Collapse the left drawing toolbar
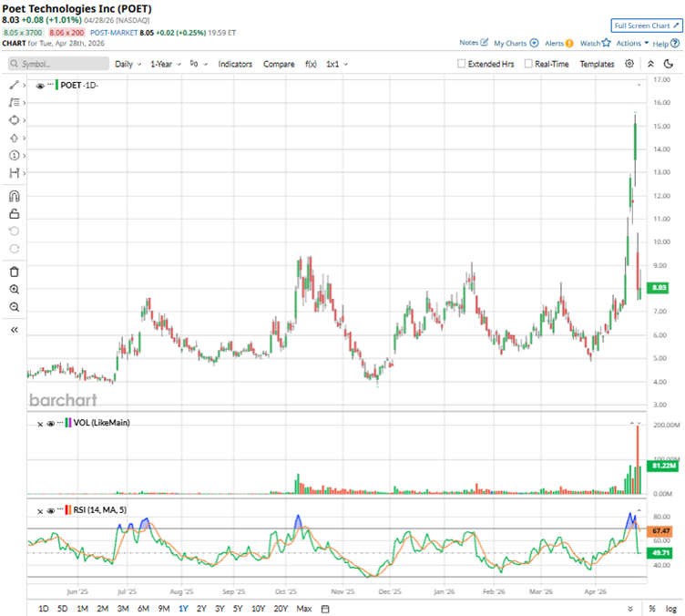 point(14,330)
